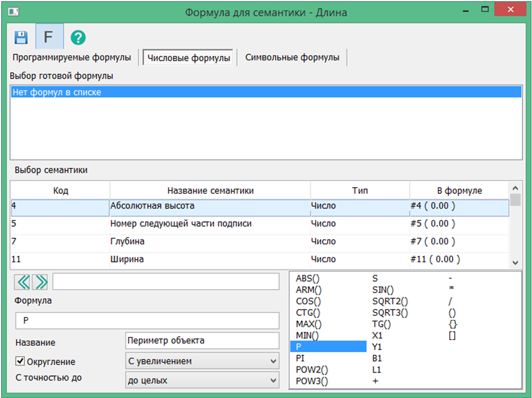Switch to Символьные формулы tab
The width and height of the screenshot is (532, 398).
(292, 57)
